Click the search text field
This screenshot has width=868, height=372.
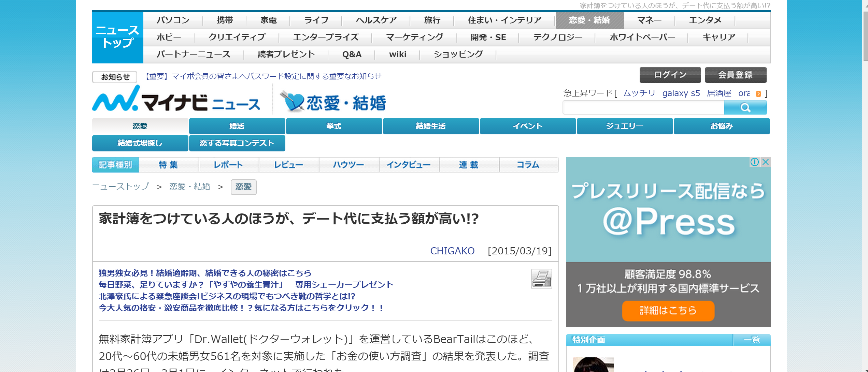[x=643, y=108]
